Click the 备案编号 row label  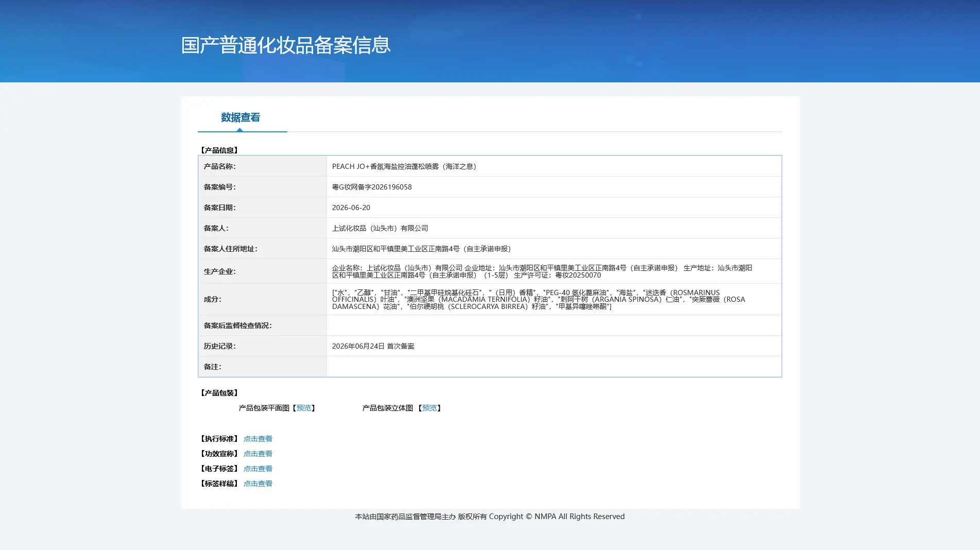(220, 187)
